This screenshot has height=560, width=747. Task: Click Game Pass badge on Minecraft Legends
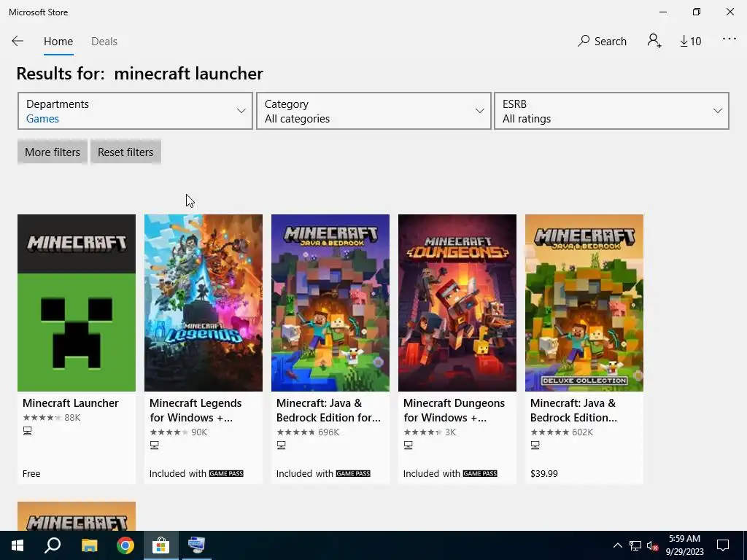tap(226, 473)
